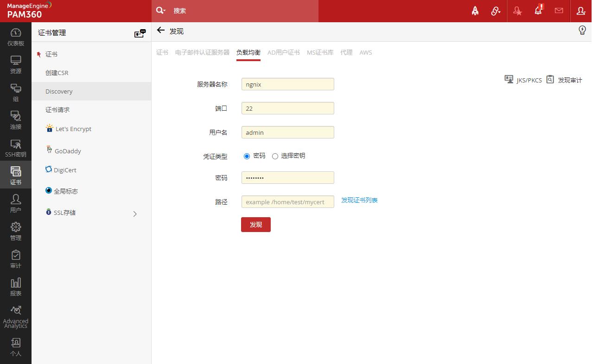Screen dimensions: 592x364
Task: Select the 选择密钥 radio button
Action: (275, 156)
